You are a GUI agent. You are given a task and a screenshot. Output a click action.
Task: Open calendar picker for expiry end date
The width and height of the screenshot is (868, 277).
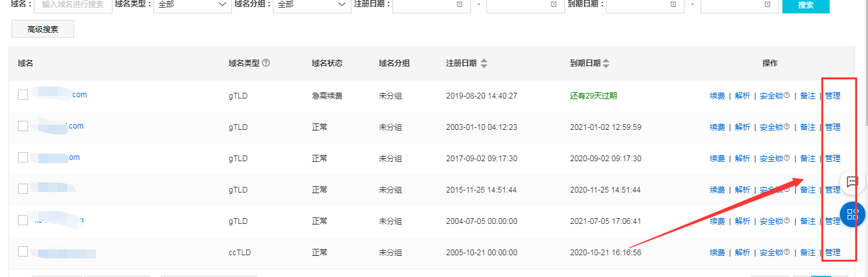(x=767, y=4)
